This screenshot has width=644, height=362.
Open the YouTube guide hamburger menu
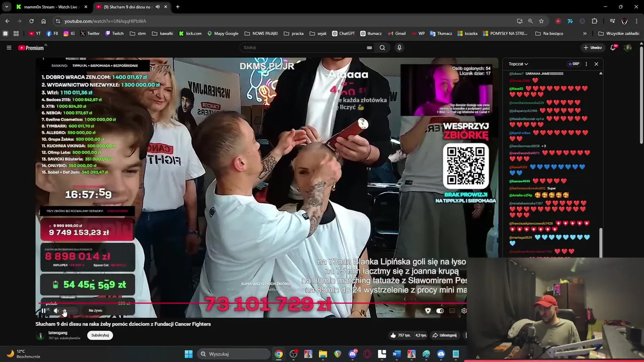(9, 48)
